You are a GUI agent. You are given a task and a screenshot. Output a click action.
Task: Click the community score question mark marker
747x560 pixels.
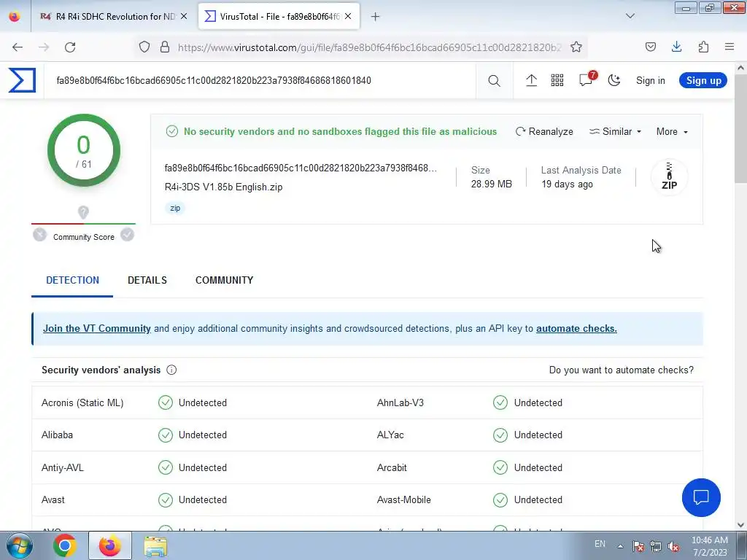pos(83,212)
